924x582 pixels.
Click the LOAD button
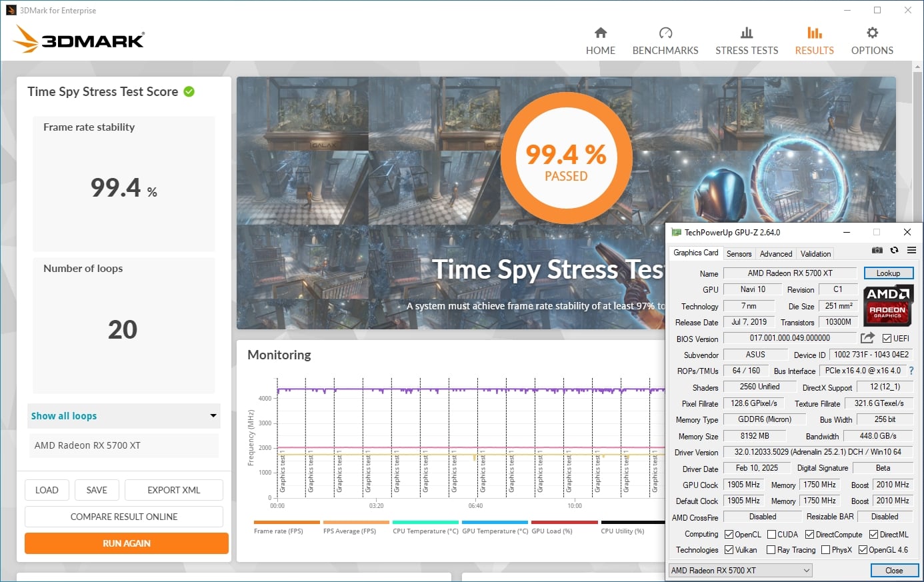pyautogui.click(x=47, y=490)
